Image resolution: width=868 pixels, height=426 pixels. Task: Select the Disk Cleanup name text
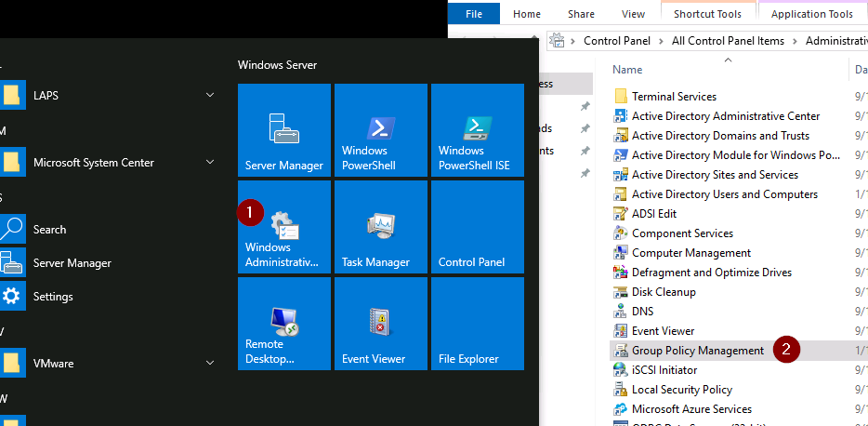click(664, 292)
